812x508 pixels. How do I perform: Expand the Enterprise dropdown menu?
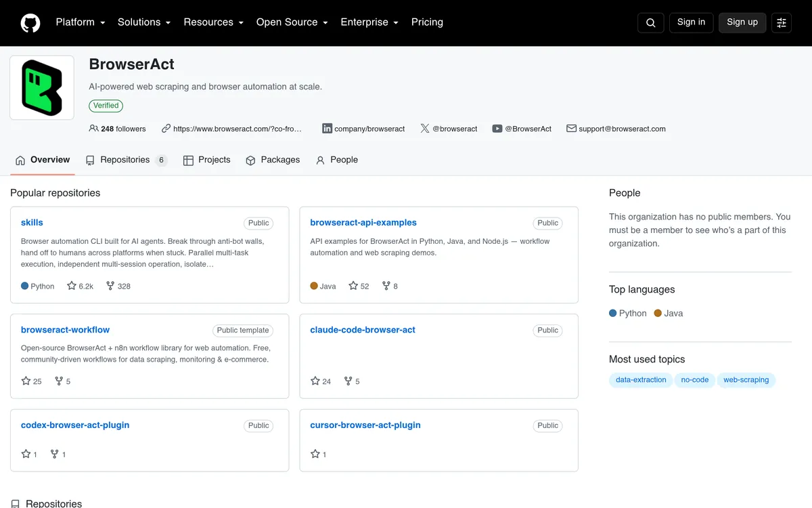pos(369,22)
